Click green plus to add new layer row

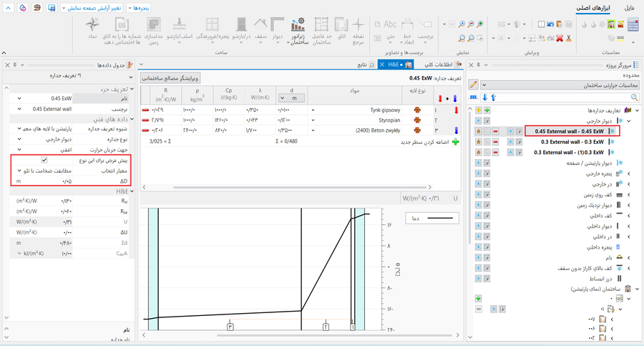click(x=455, y=142)
